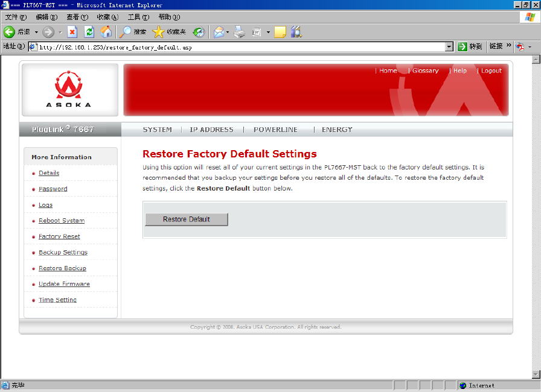This screenshot has height=392, width=541.
Task: Open the 收藏(A) menu
Action: point(107,17)
